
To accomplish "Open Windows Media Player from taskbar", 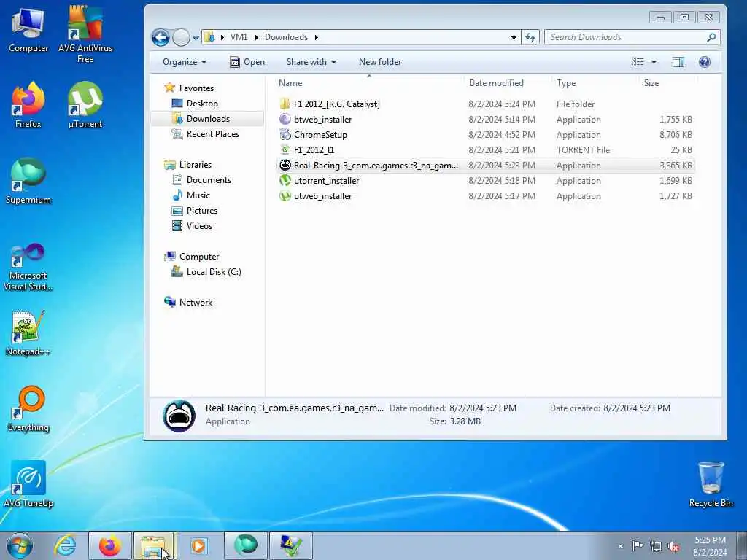I will [199, 545].
